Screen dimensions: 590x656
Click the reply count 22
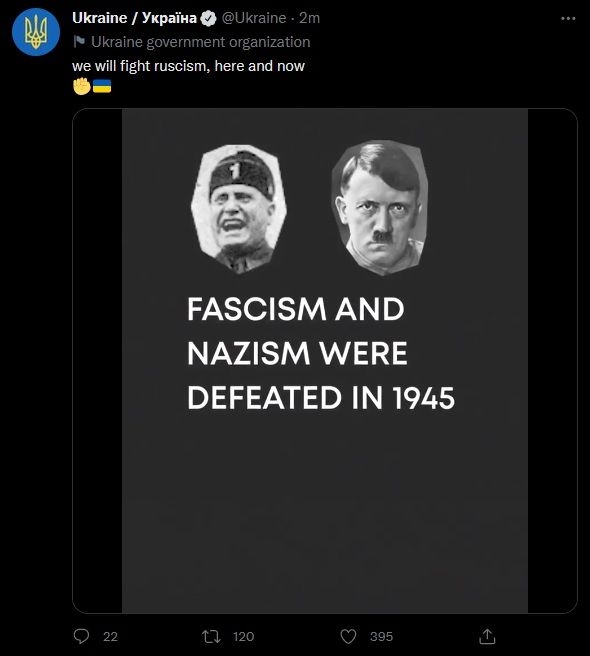110,636
